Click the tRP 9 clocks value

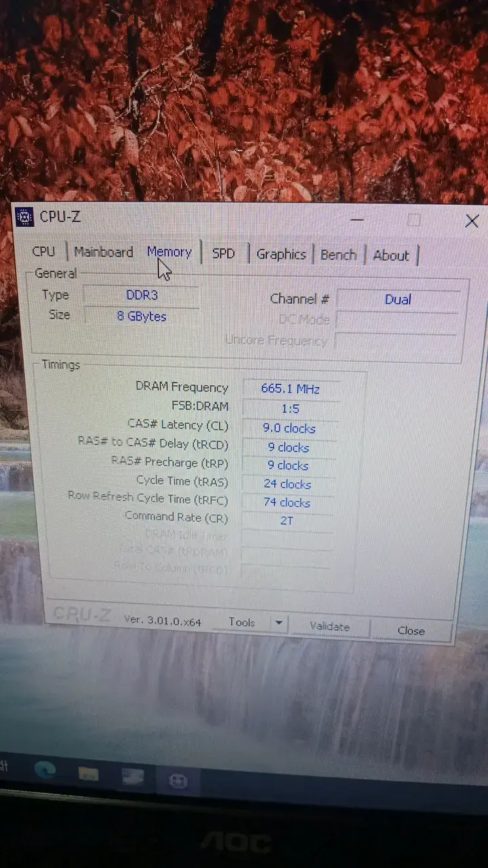pos(288,466)
